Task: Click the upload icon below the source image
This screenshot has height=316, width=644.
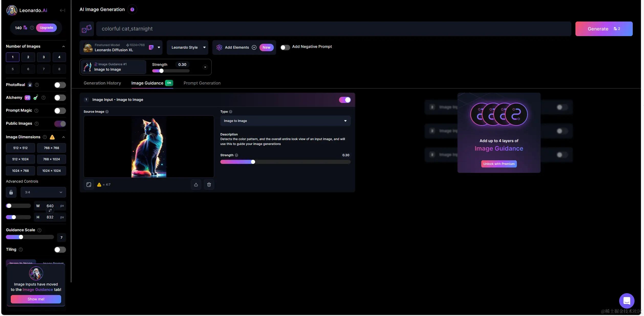Action: pyautogui.click(x=196, y=185)
